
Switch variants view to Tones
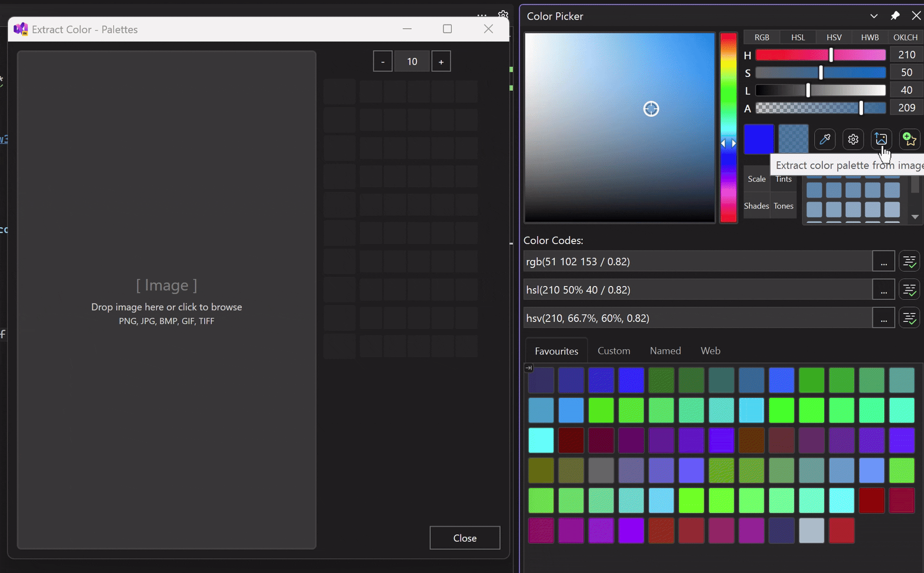tap(784, 206)
